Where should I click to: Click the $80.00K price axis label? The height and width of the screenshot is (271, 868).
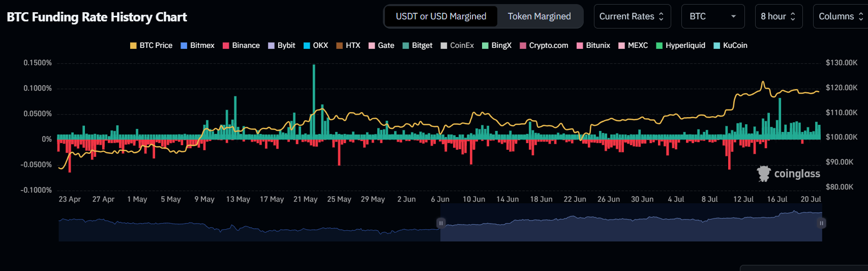coord(840,187)
